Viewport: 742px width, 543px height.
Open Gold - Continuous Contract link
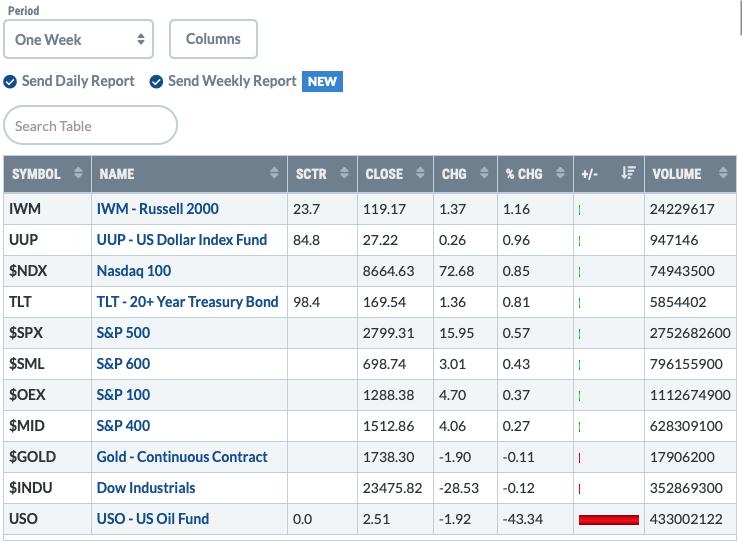click(x=182, y=457)
